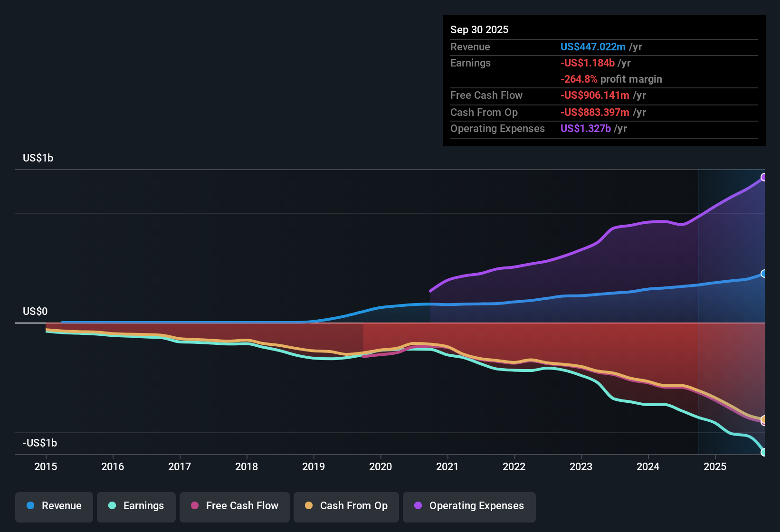Click the -US$1.184b Earnings figure
This screenshot has height=532, width=780.
click(587, 63)
